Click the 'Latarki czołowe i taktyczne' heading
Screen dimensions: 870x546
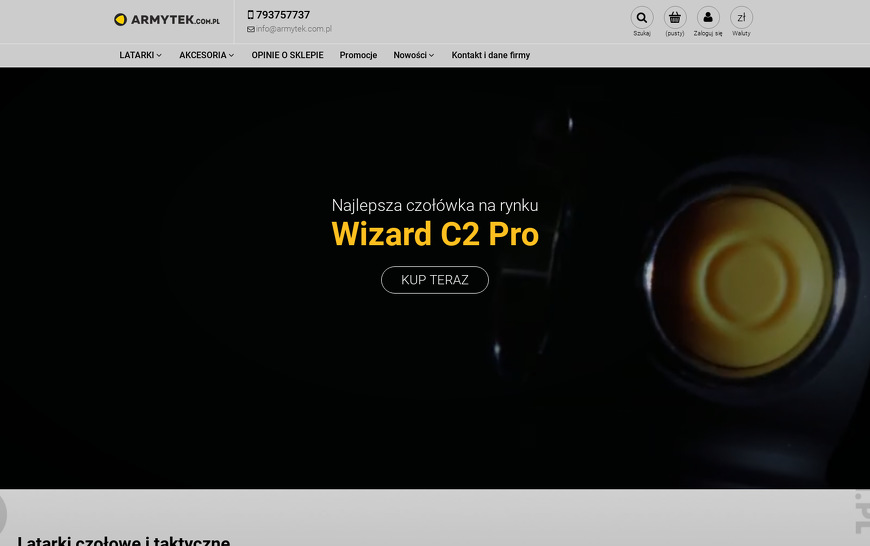[x=124, y=540]
